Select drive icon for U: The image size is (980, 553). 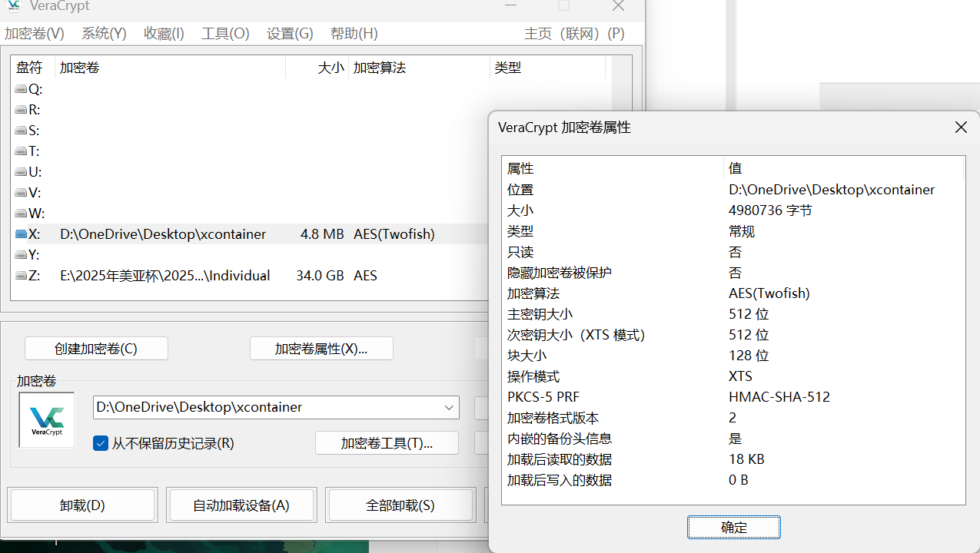(x=21, y=172)
